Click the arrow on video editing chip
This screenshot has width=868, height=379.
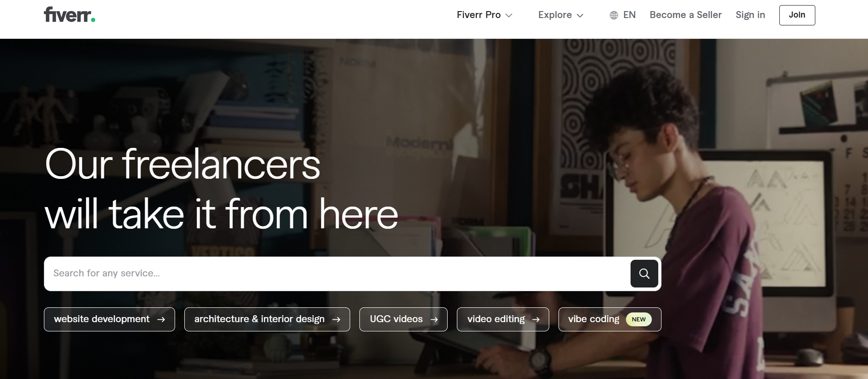(x=536, y=319)
